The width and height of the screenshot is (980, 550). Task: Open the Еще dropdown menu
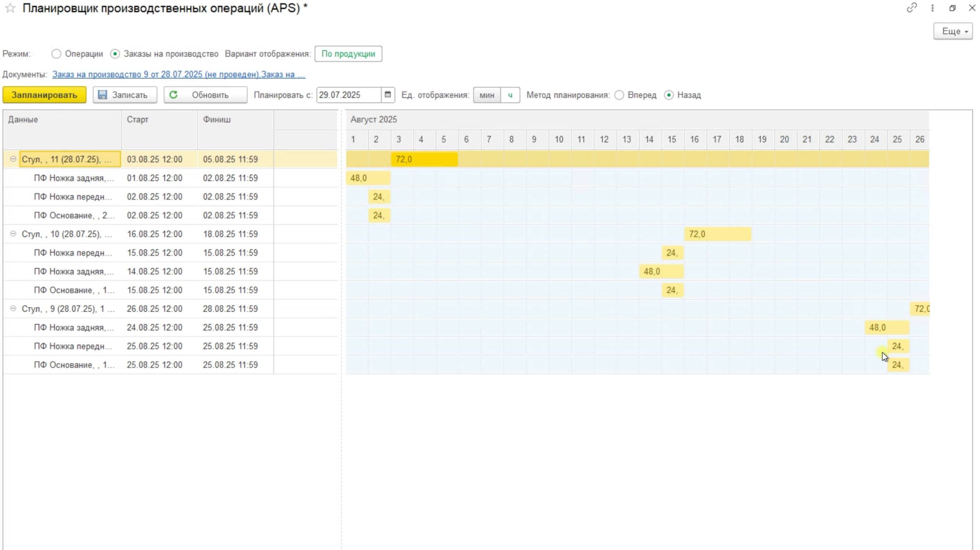tap(953, 31)
